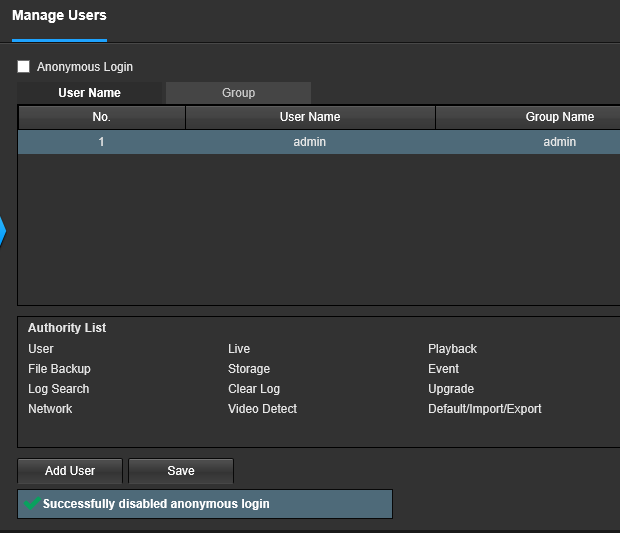This screenshot has width=620, height=533.
Task: Click row number 1 in the table
Action: click(101, 142)
